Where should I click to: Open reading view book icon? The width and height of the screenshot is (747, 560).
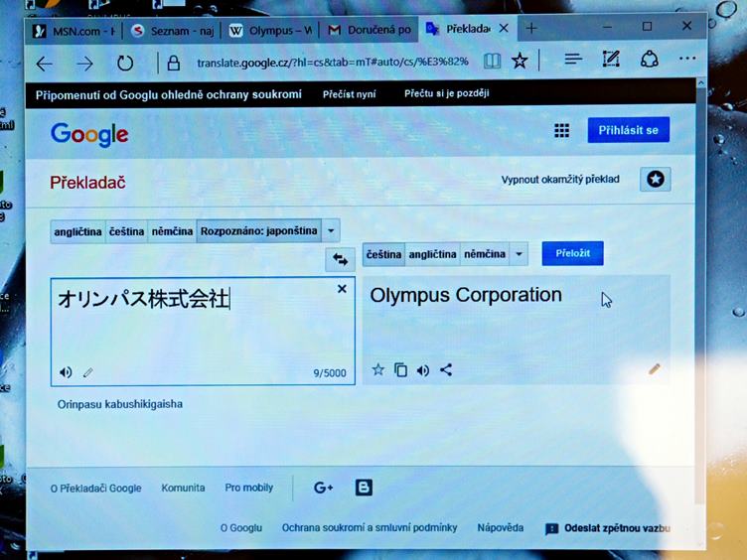(492, 61)
